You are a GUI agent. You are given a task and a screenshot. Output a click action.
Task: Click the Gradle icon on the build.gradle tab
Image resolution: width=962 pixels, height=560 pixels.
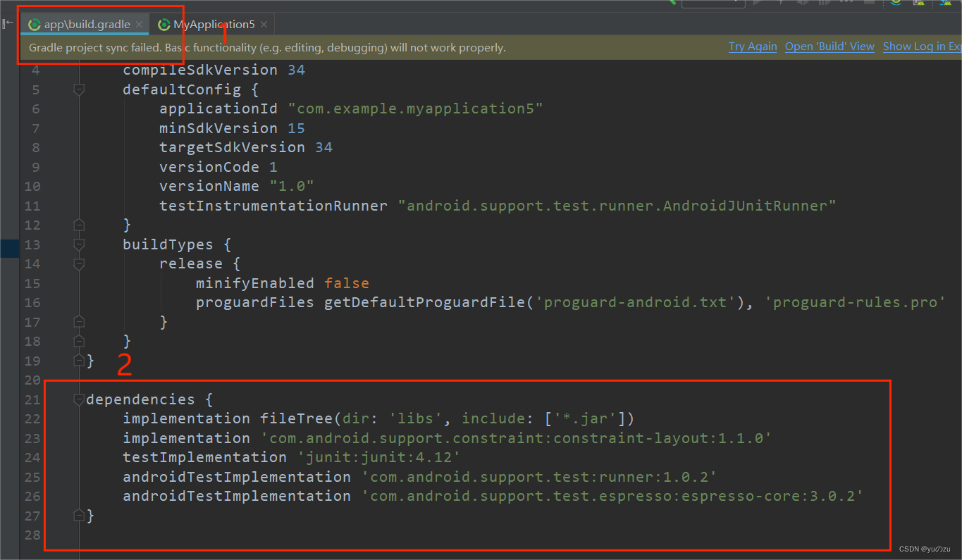(x=34, y=23)
